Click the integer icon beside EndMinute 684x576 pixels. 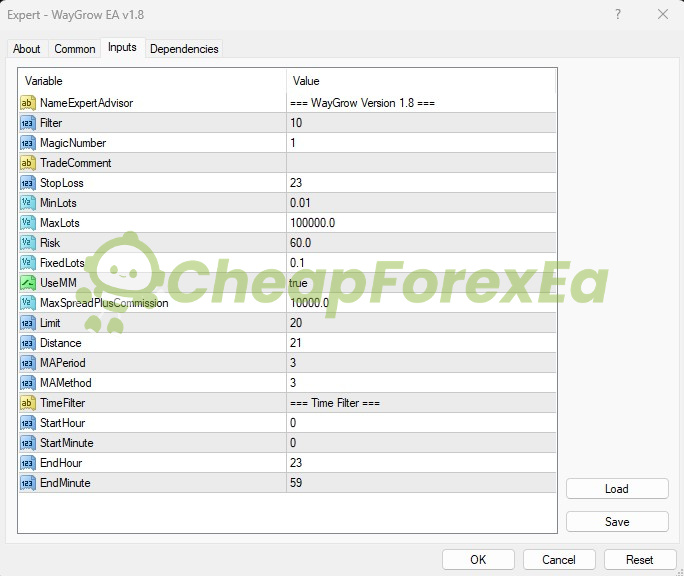pos(27,483)
